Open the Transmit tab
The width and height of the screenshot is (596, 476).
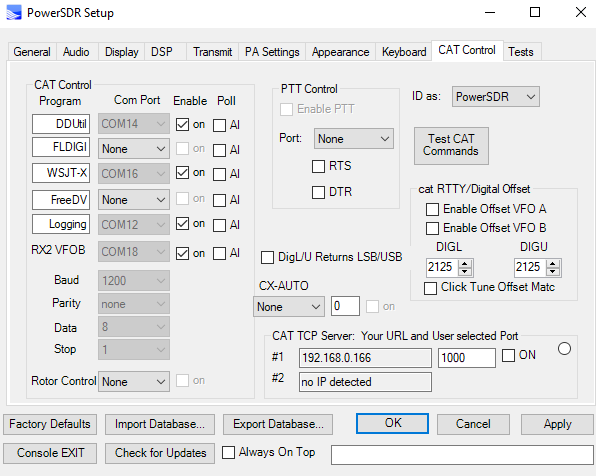point(212,52)
